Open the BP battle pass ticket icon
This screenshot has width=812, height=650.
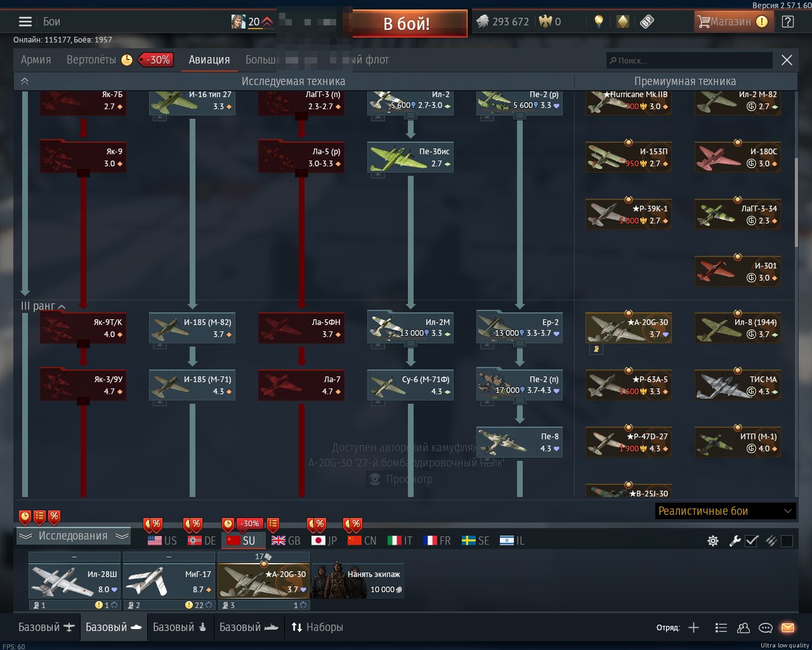coord(646,22)
